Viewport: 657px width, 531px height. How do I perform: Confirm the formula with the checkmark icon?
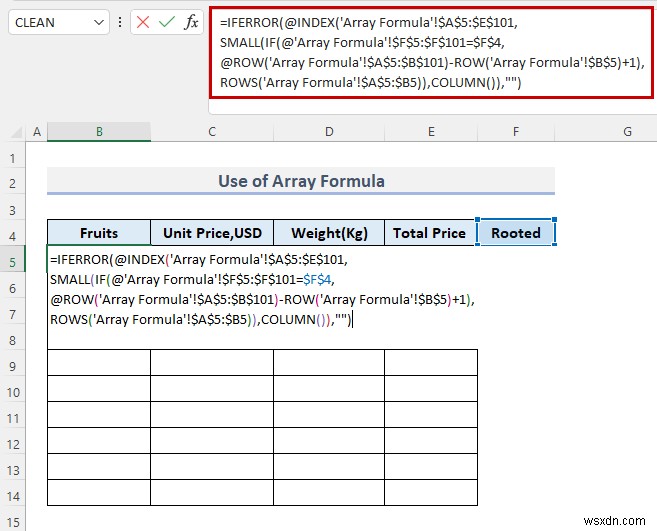tap(167, 22)
